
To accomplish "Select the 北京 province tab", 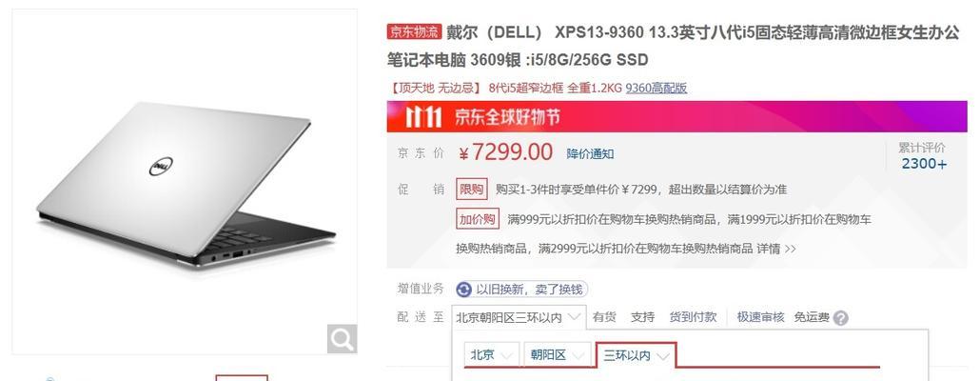I will 491,355.
